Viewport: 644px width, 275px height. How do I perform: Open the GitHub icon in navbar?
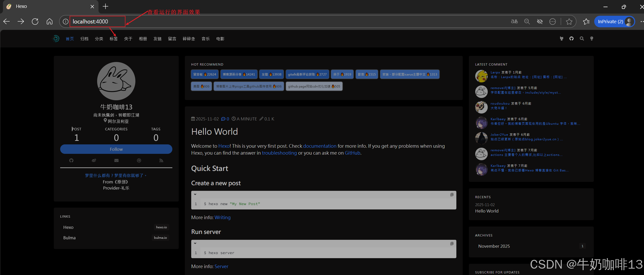[571, 39]
